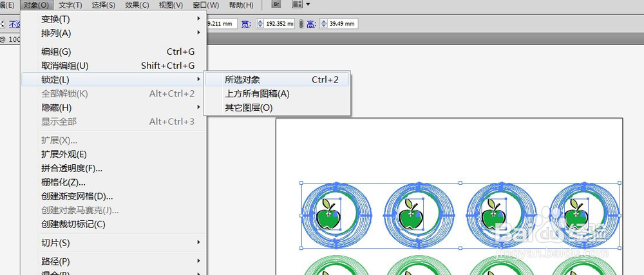Click 扩展(X)... menu entry

coord(114,140)
